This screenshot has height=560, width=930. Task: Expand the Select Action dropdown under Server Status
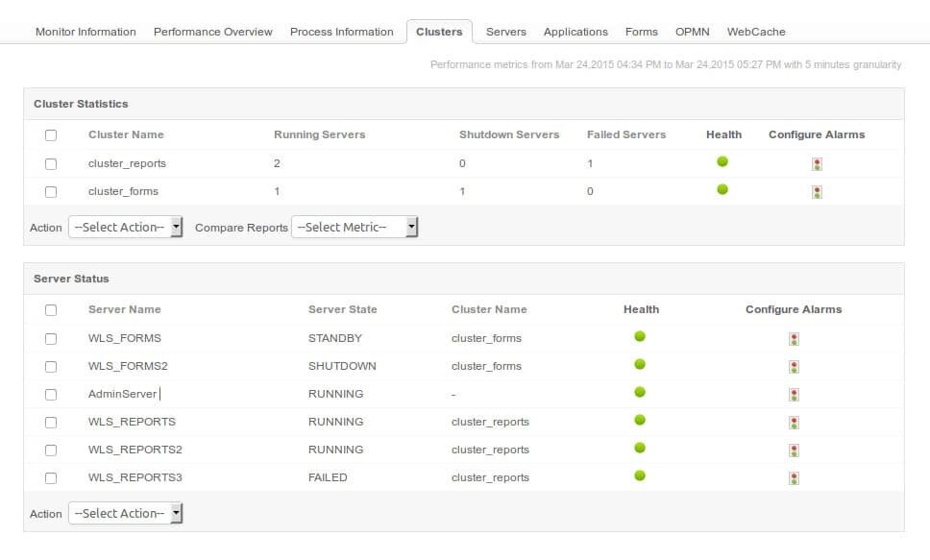tap(126, 513)
